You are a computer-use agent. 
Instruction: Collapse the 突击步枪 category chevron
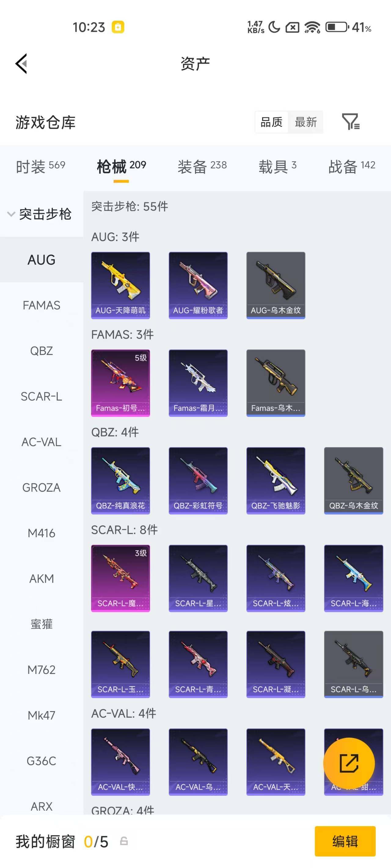click(11, 214)
